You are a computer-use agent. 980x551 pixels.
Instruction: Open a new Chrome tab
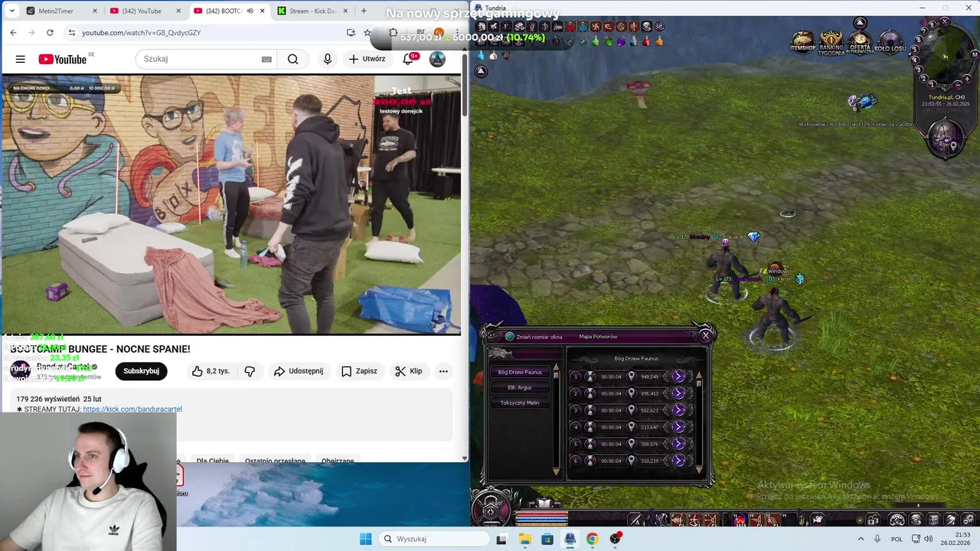364,11
